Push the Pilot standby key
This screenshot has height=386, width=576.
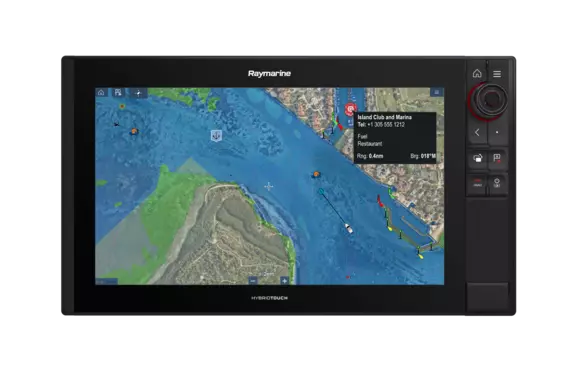(477, 183)
